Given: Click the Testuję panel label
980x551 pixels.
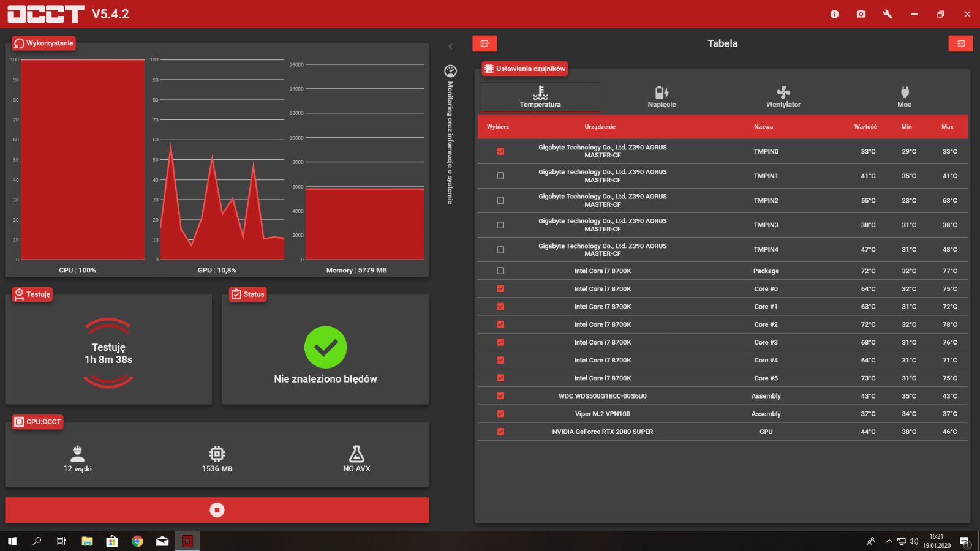Looking at the screenshot, I should 32,294.
